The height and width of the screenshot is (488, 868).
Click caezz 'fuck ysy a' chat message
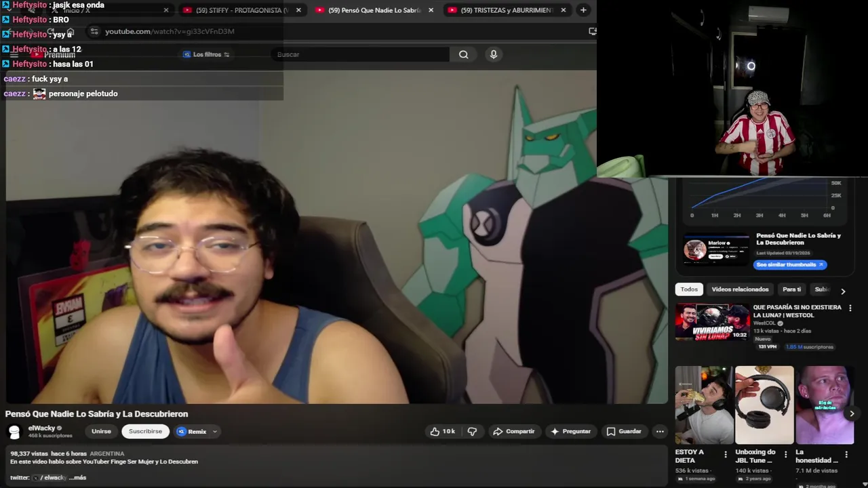36,79
